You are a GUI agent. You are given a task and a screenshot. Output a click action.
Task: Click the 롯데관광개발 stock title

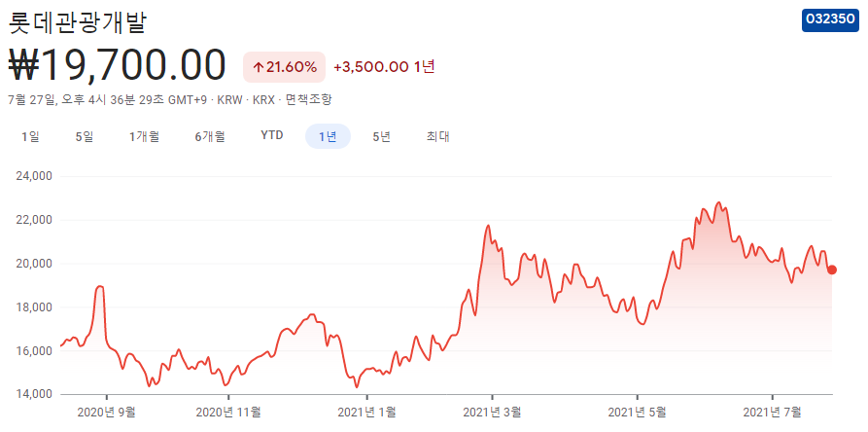[78, 23]
